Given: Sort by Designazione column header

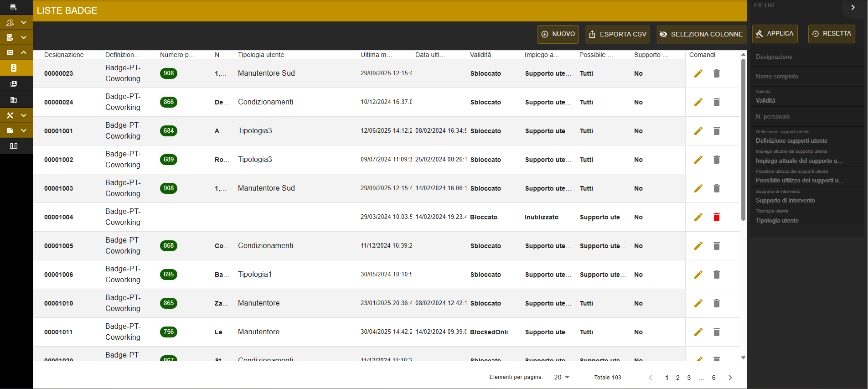Looking at the screenshot, I should tap(64, 55).
